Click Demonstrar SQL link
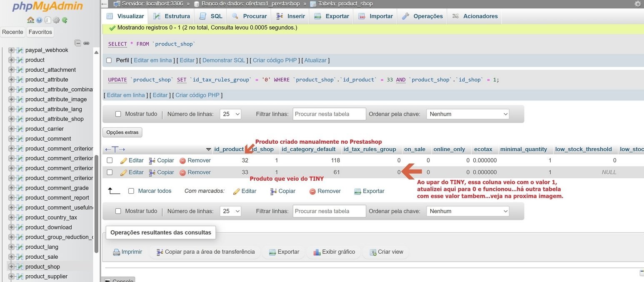Image resolution: width=644 pixels, height=282 pixels. pos(224,60)
